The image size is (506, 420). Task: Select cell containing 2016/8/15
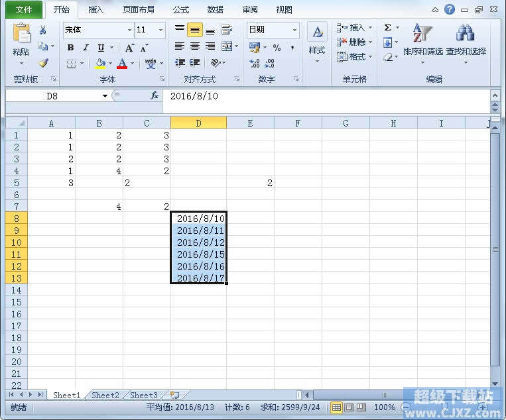tap(198, 254)
